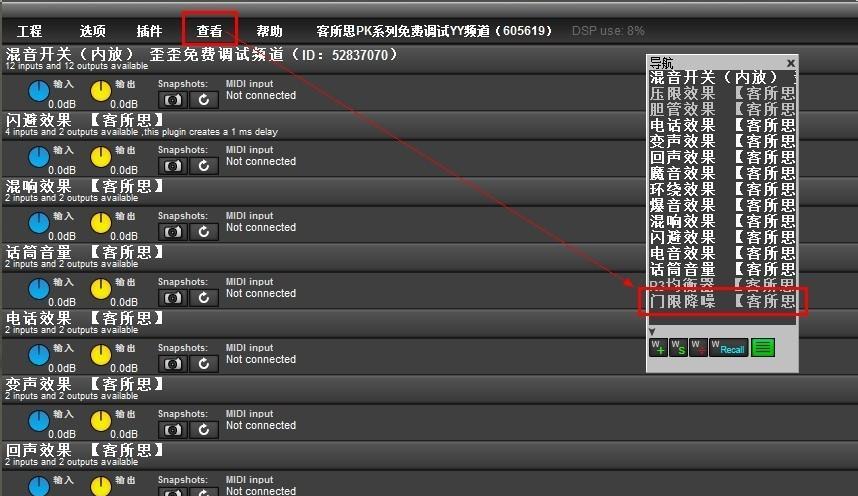Open the 工程 menu
858x496 pixels.
(x=30, y=31)
